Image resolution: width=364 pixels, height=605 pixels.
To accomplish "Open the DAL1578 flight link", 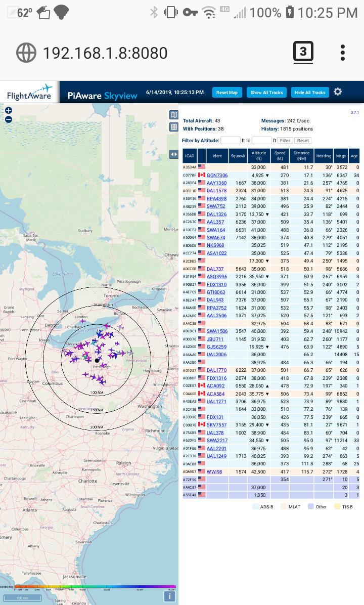I will click(x=216, y=190).
